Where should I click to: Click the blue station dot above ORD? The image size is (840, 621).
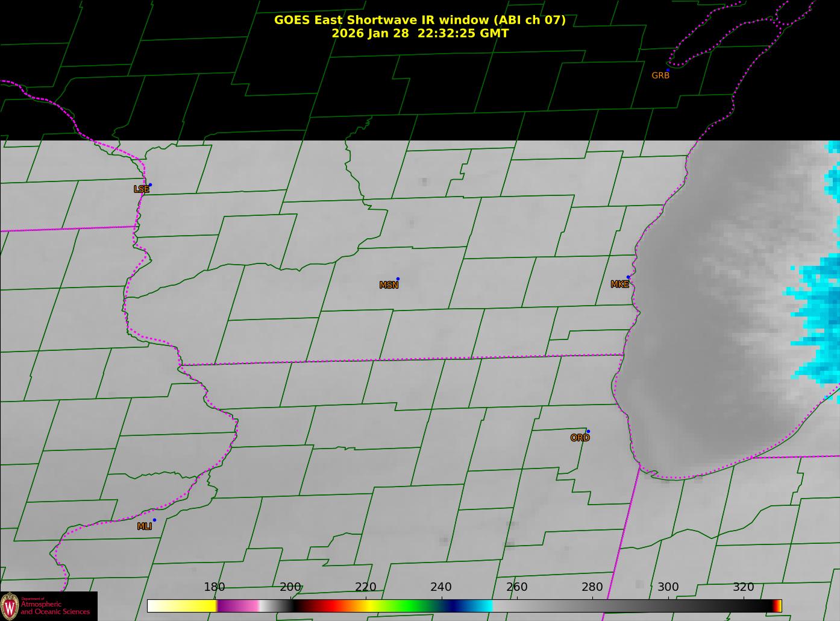(588, 431)
